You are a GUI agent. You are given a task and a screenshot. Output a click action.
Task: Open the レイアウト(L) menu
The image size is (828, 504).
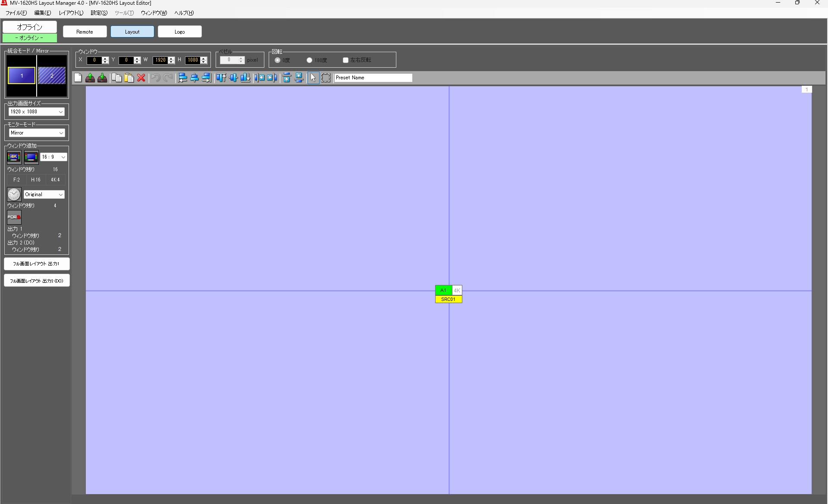click(71, 13)
